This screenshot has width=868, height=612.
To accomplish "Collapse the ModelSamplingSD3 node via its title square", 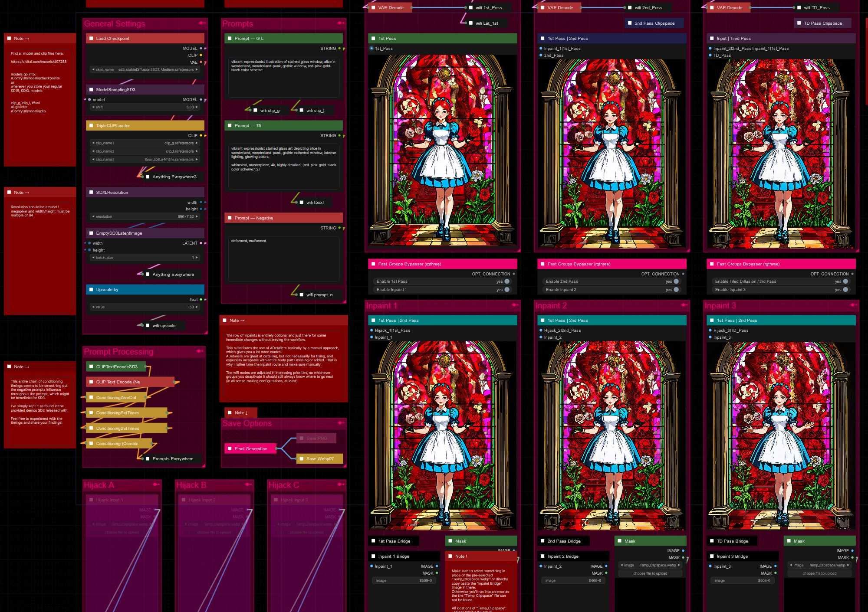I will pyautogui.click(x=91, y=90).
